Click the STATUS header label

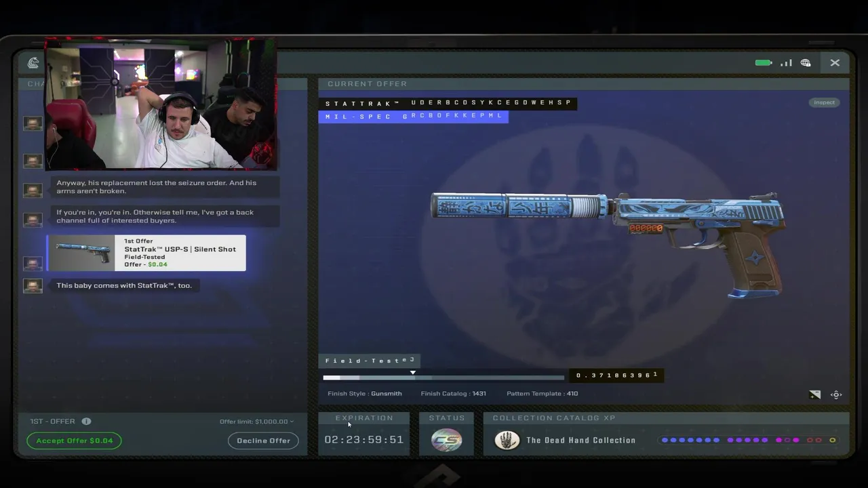(x=447, y=418)
